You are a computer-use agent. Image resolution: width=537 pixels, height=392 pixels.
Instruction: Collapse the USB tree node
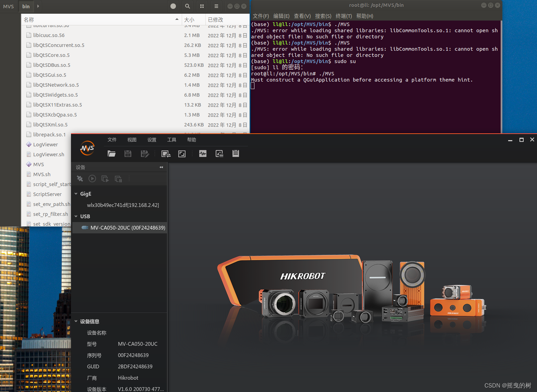coord(76,216)
